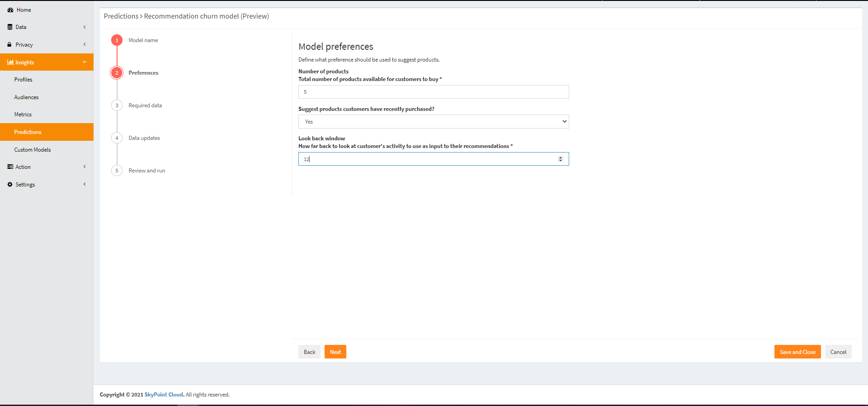Expand the Data menu chevron
This screenshot has width=868, height=406.
(85, 27)
